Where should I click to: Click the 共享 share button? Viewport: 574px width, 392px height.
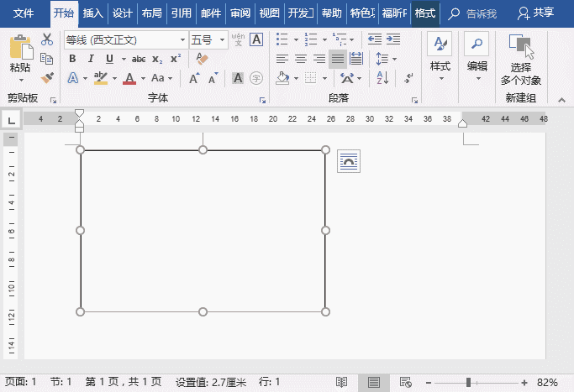(537, 13)
